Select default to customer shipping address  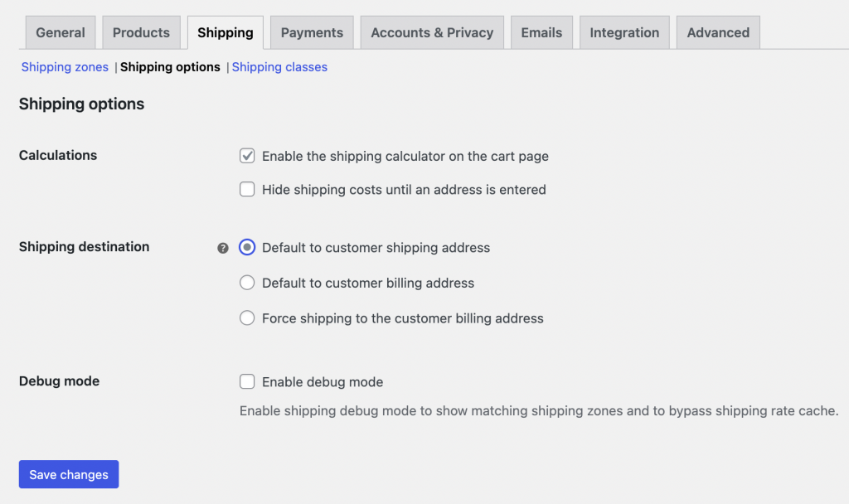click(x=247, y=247)
